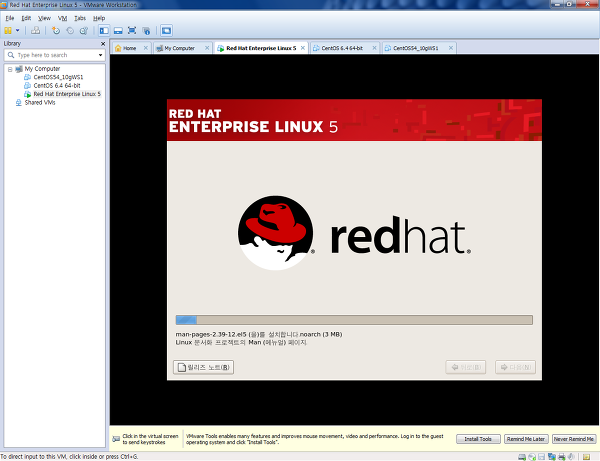This screenshot has height=461, width=600.
Task: Click the Install Tools button
Action: (478, 439)
